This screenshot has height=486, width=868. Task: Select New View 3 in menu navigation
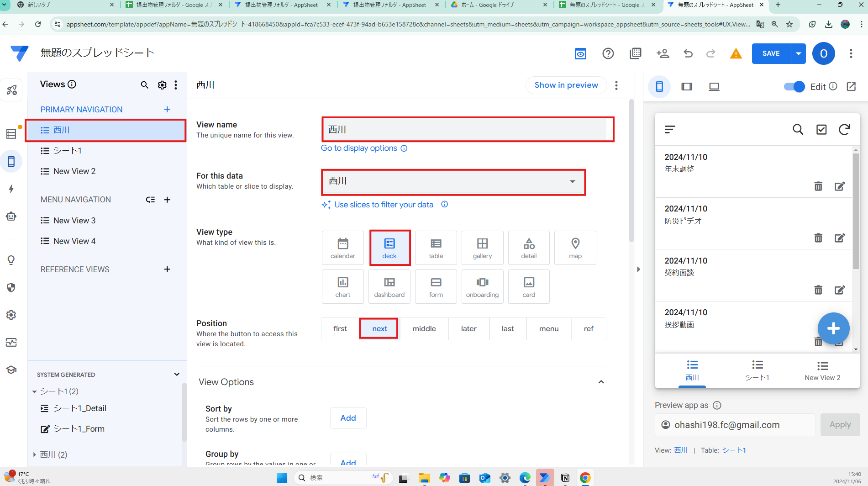pos(106,221)
